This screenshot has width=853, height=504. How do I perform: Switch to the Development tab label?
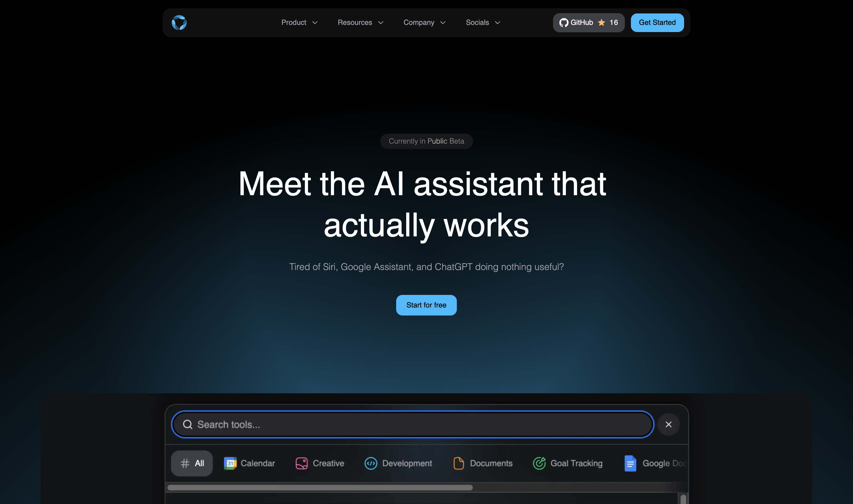pyautogui.click(x=407, y=463)
